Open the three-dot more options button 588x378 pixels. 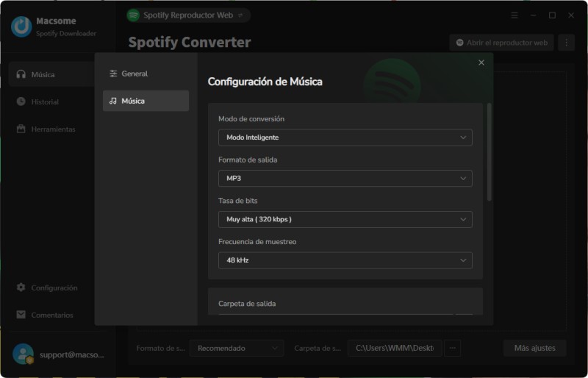pos(566,43)
